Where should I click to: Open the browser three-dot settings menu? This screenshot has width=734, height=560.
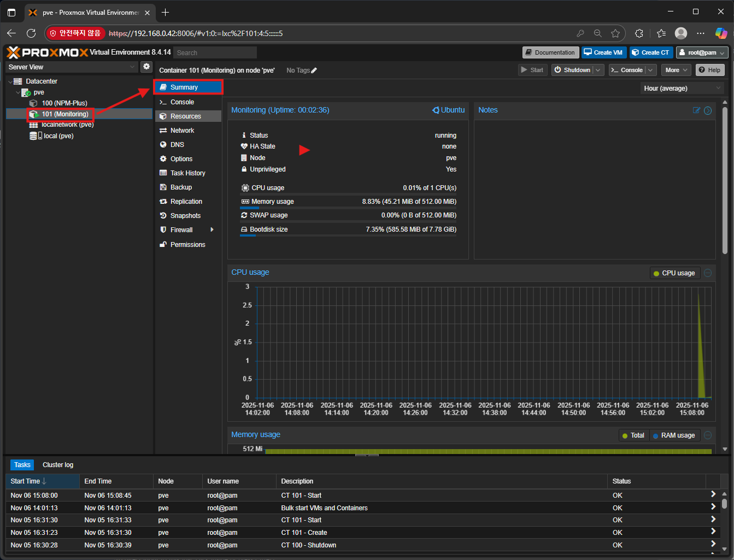coord(701,33)
